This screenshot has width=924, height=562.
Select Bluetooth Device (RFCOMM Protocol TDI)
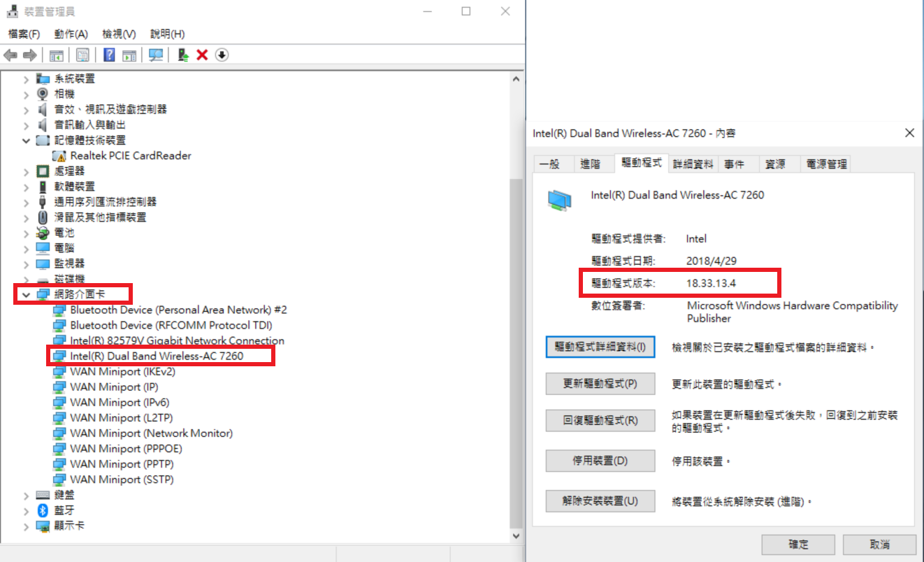coord(171,326)
